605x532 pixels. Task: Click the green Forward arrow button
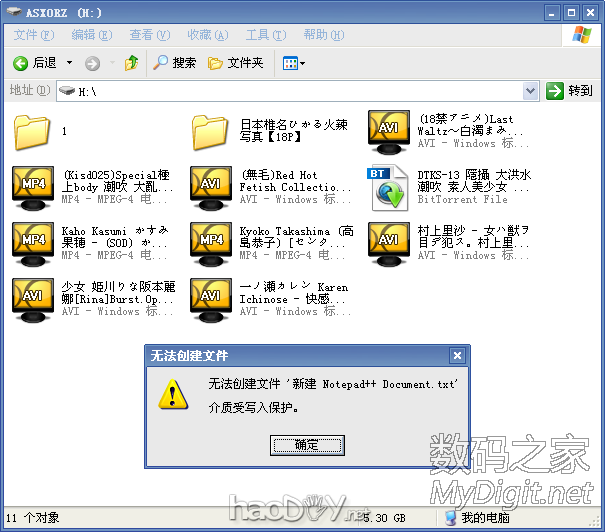click(92, 63)
